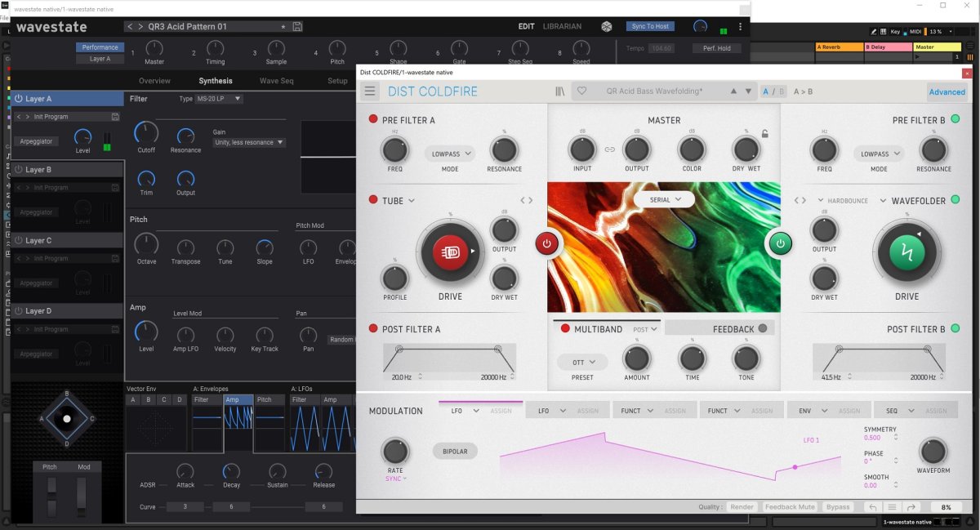Open the Dist Coldfire hamburger menu

tap(370, 91)
